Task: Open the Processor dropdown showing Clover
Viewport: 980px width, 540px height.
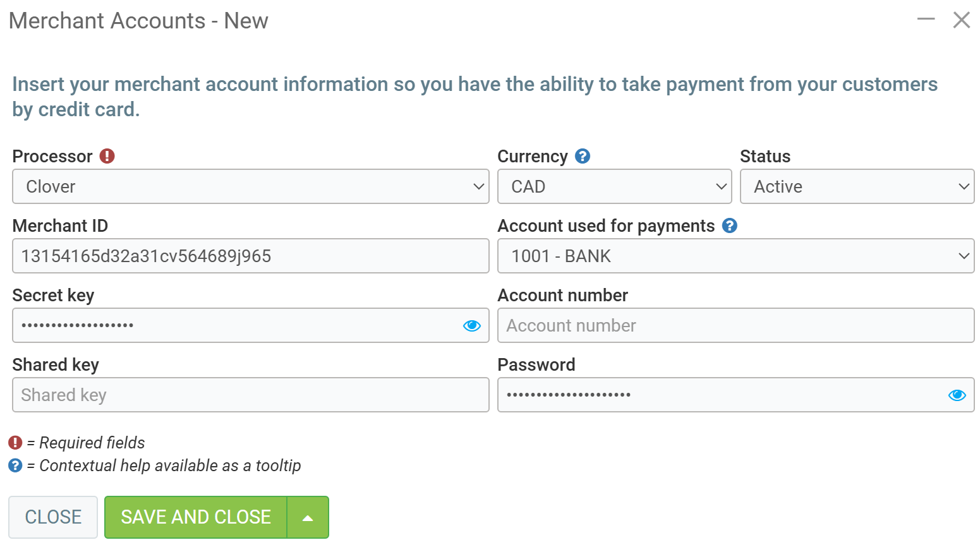Action: pyautogui.click(x=250, y=186)
